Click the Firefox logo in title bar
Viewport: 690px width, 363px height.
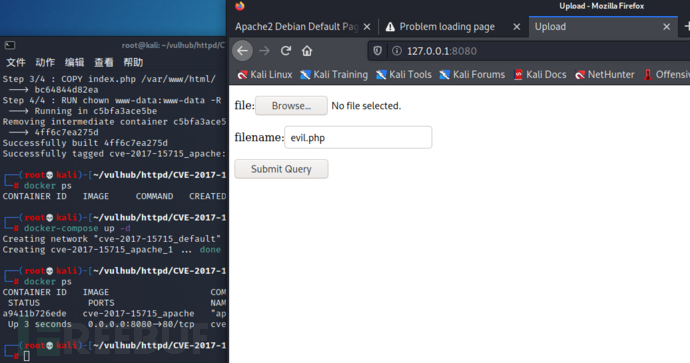240,6
